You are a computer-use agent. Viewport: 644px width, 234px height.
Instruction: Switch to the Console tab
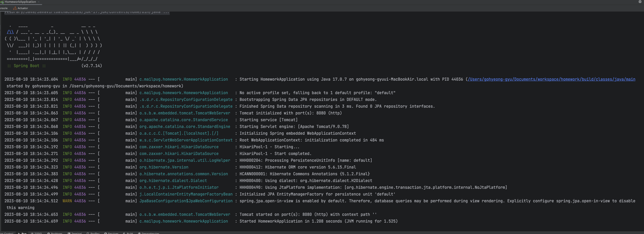pos(3,8)
